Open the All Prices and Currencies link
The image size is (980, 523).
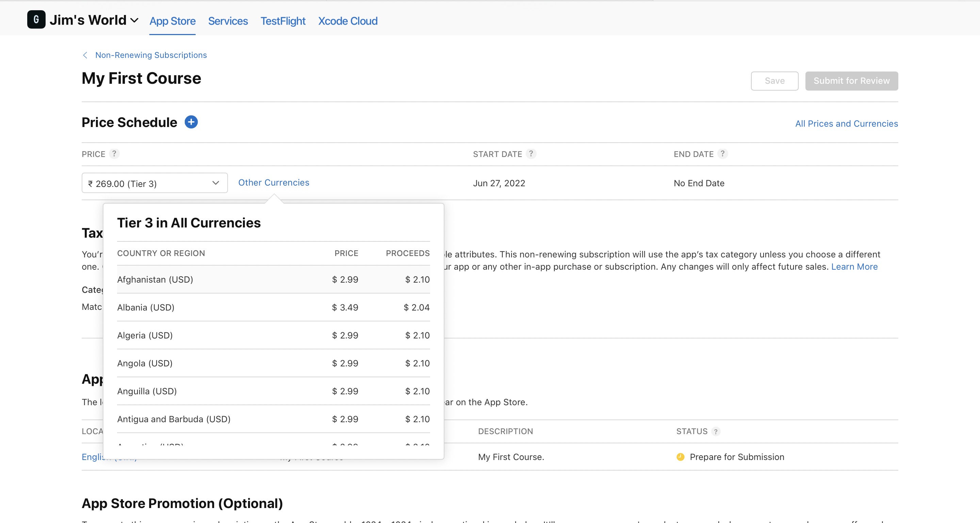[846, 124]
